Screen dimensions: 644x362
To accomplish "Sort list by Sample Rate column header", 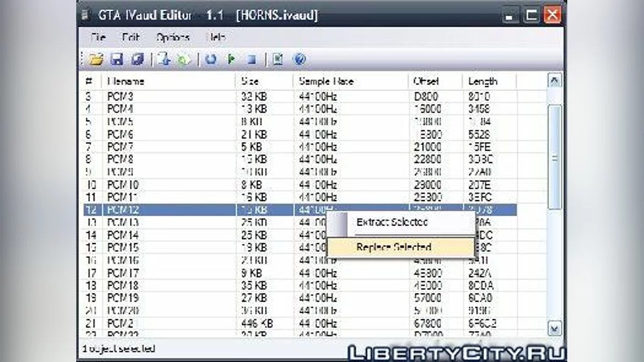I will [326, 82].
